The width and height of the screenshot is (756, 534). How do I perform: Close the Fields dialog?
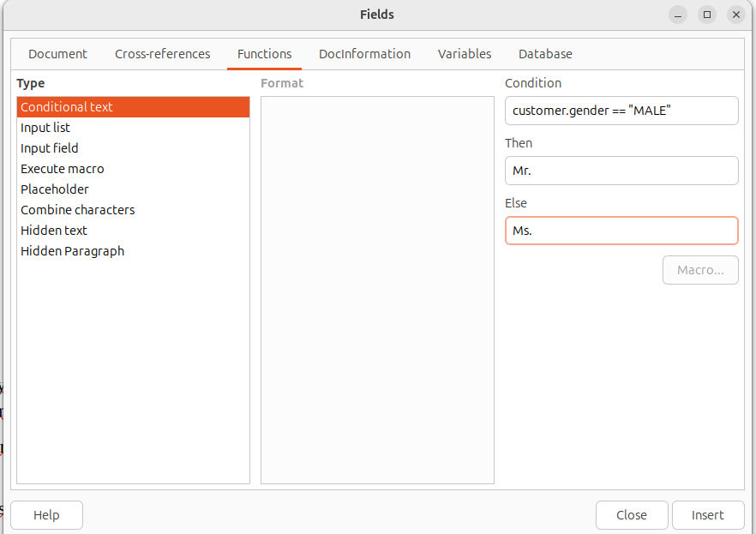tap(632, 514)
